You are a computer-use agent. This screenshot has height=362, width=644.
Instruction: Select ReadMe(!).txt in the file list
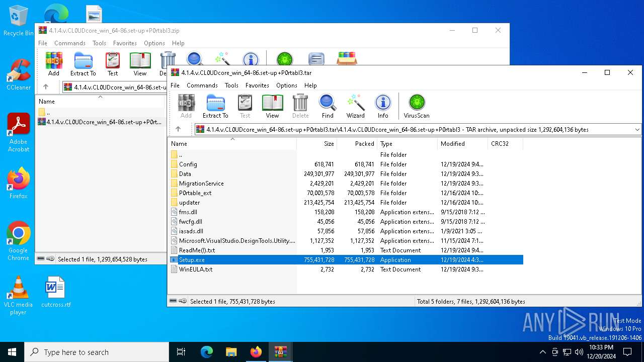(x=346, y=250)
